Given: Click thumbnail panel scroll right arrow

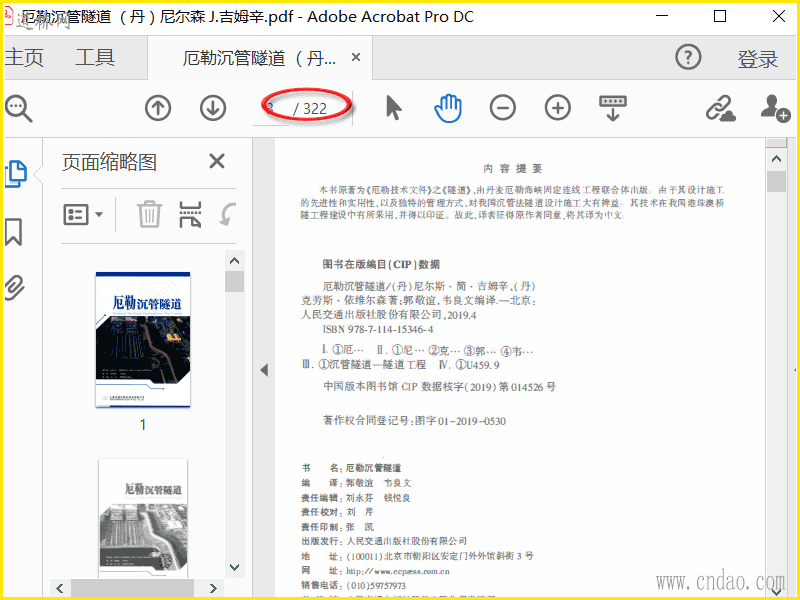Looking at the screenshot, I should click(x=213, y=588).
